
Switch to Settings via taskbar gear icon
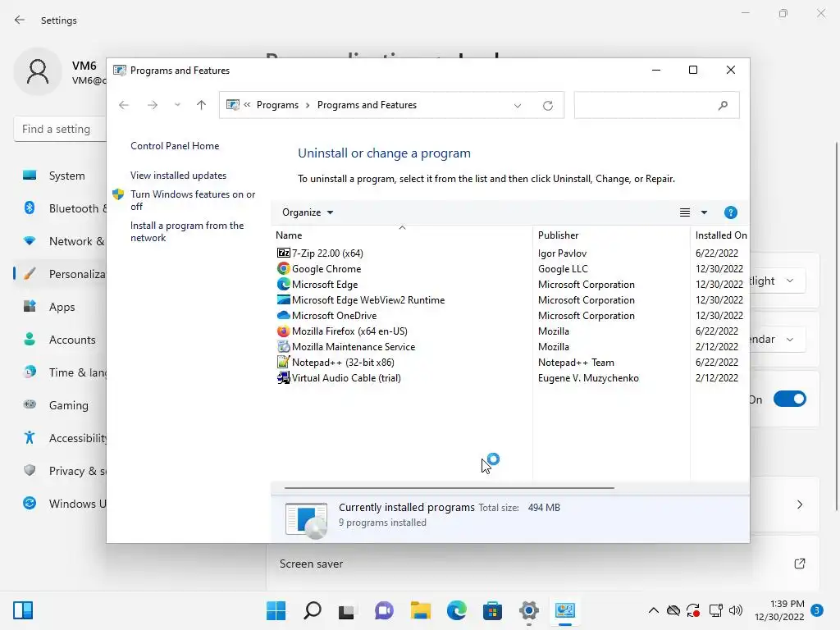(x=529, y=610)
